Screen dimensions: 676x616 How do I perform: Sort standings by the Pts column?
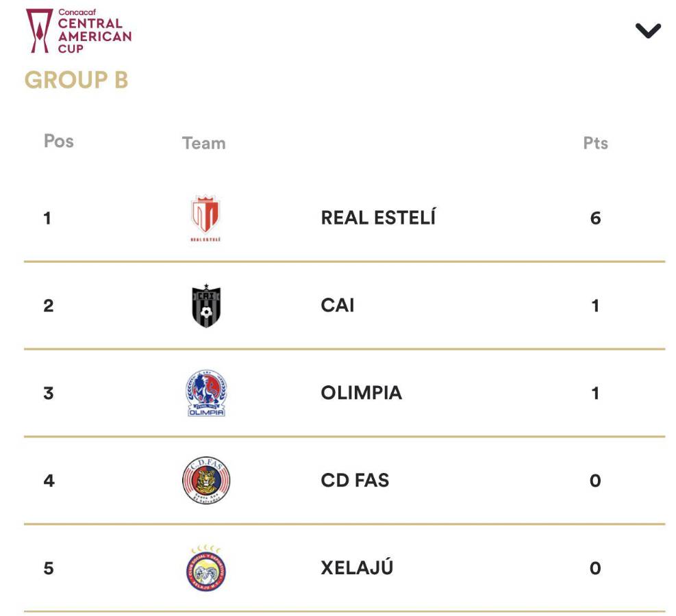pyautogui.click(x=597, y=142)
